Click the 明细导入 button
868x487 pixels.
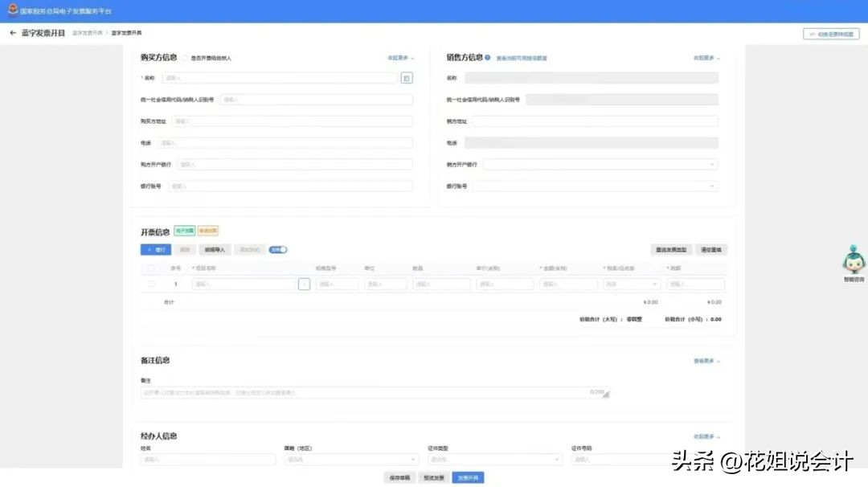(x=215, y=250)
